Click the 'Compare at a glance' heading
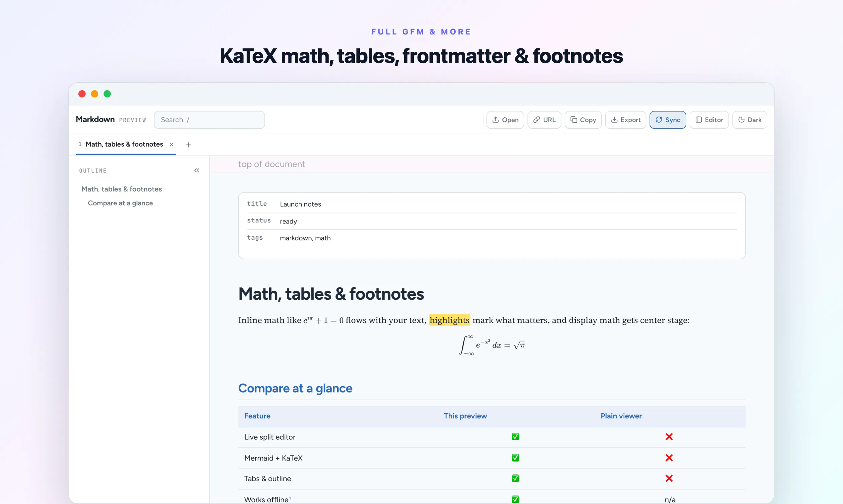Image resolution: width=843 pixels, height=504 pixels. (x=295, y=389)
